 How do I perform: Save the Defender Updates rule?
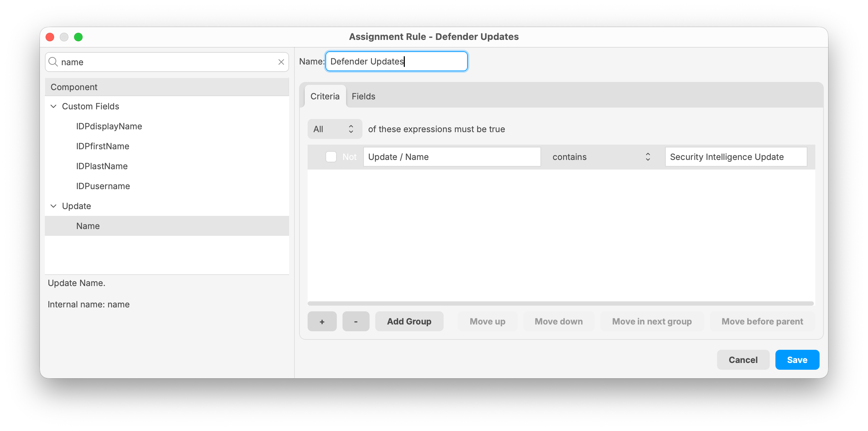tap(797, 360)
